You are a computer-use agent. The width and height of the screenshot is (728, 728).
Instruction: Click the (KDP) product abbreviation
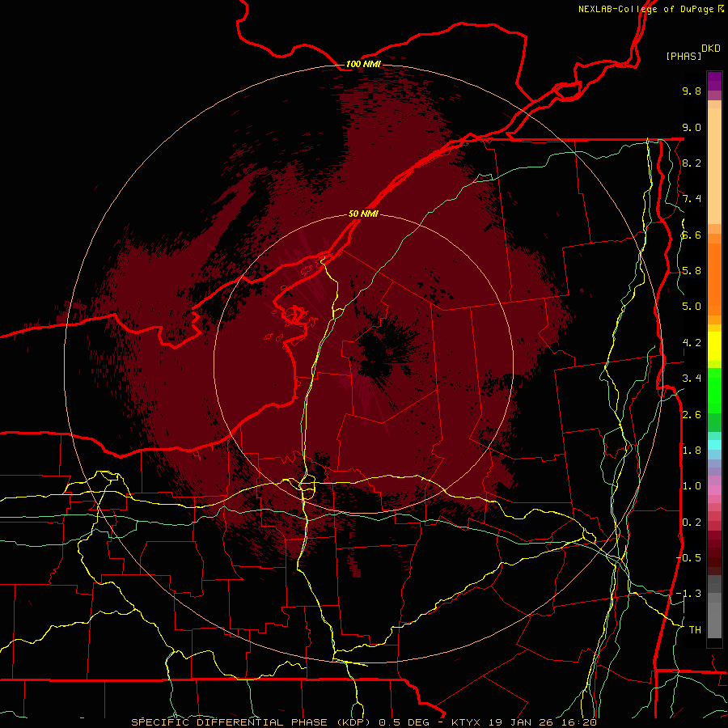[x=353, y=722]
